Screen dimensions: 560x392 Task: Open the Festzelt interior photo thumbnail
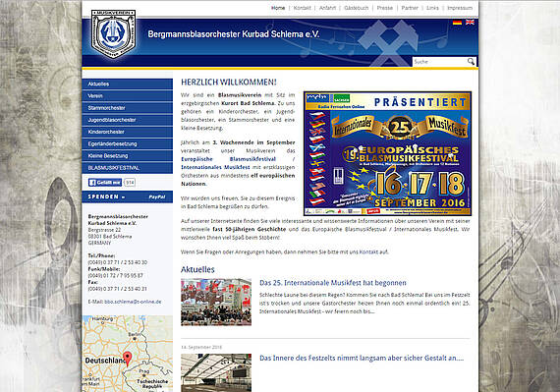point(216,372)
